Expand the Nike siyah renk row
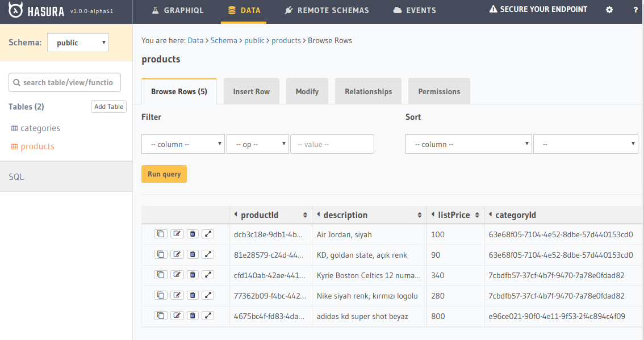Screen dimensions: 644x340 [208, 295]
